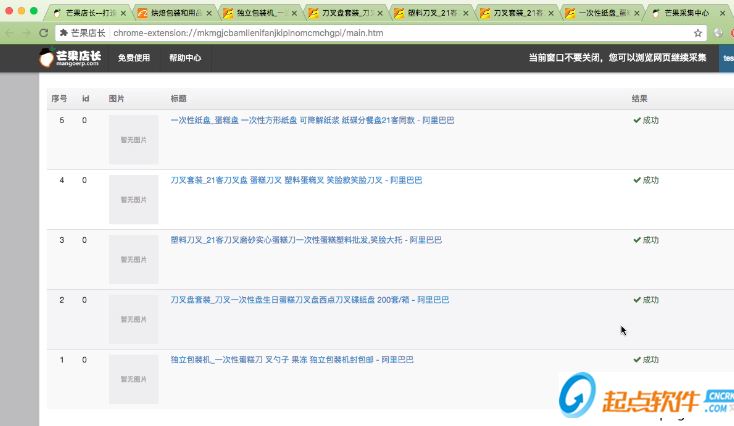Click the 成功 status for row 2
734x426 pixels.
[x=646, y=300]
